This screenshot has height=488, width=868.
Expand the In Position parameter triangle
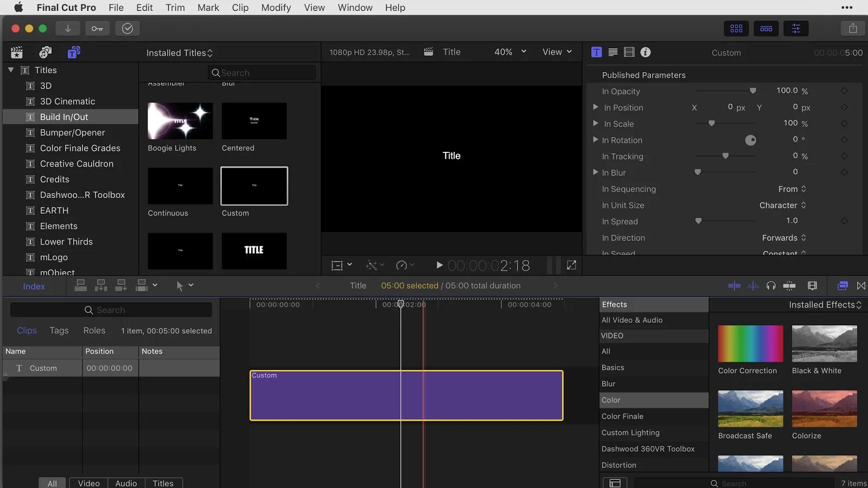pyautogui.click(x=596, y=107)
